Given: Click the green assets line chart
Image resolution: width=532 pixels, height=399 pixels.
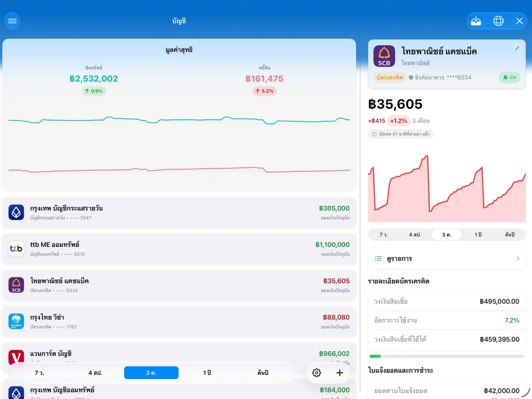Looking at the screenshot, I should [179, 120].
